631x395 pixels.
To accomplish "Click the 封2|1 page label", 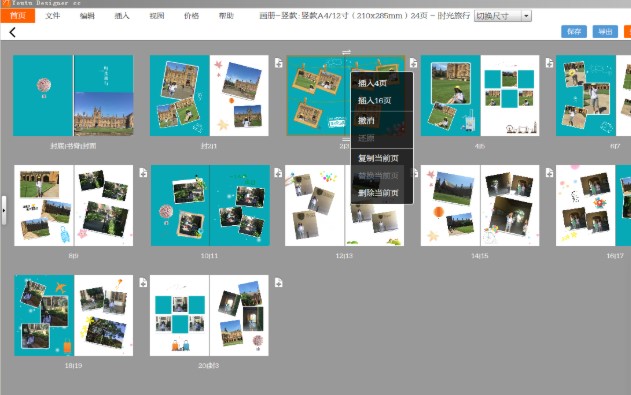I will tap(209, 146).
